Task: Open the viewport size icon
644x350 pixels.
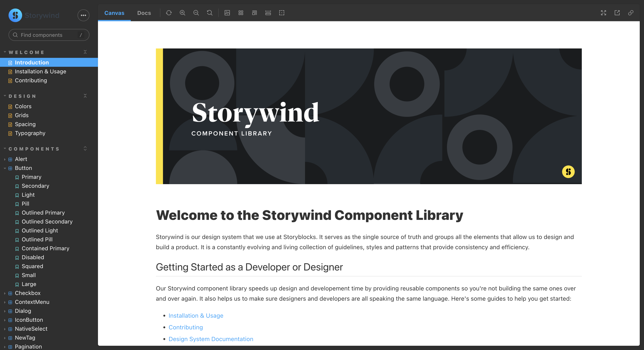Action: [254, 13]
